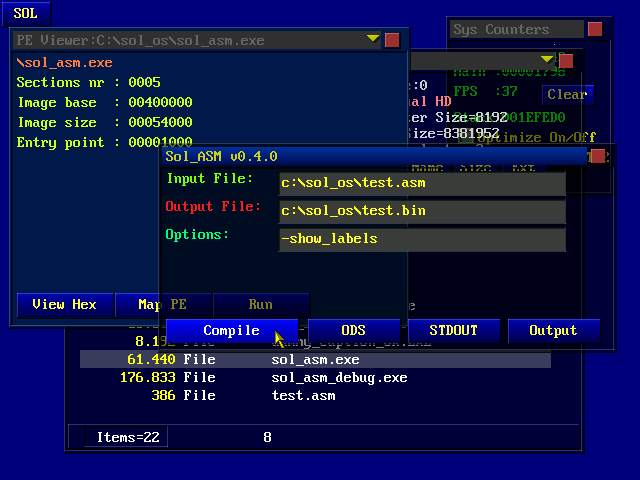Click the Image base value 00400000
Image resolution: width=640 pixels, height=480 pixels.
(160, 102)
